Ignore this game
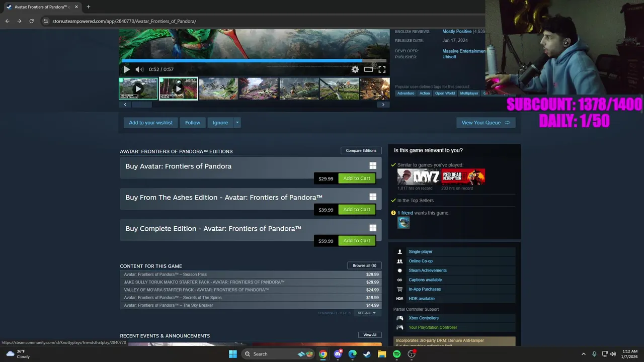 pyautogui.click(x=220, y=123)
